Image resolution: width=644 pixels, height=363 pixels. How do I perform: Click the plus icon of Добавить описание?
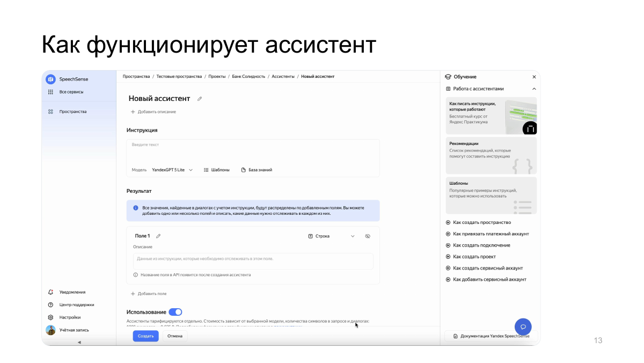133,112
